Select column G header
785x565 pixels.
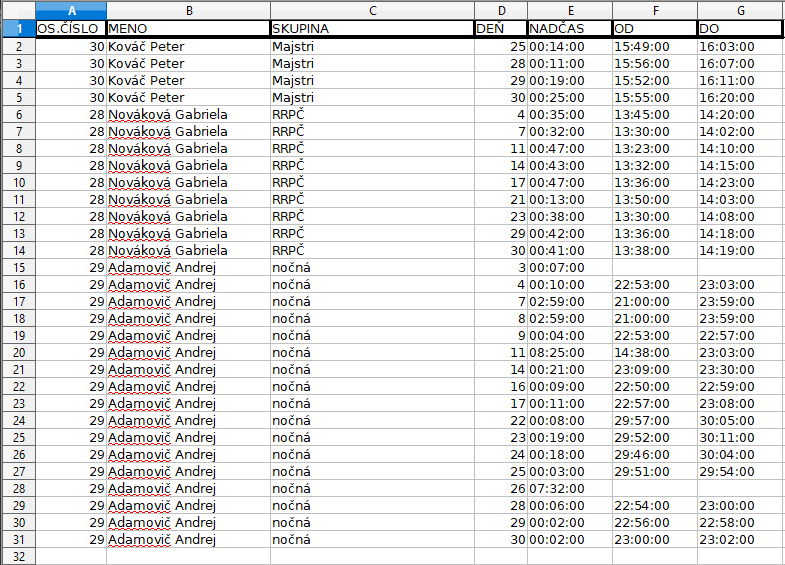(x=741, y=11)
